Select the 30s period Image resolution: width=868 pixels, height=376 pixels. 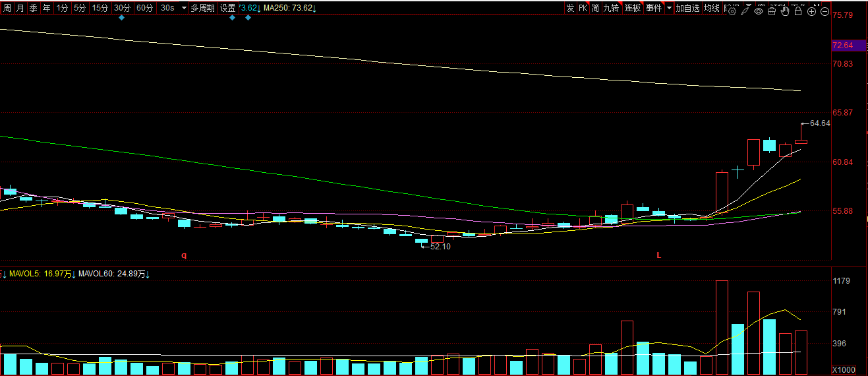(x=167, y=8)
